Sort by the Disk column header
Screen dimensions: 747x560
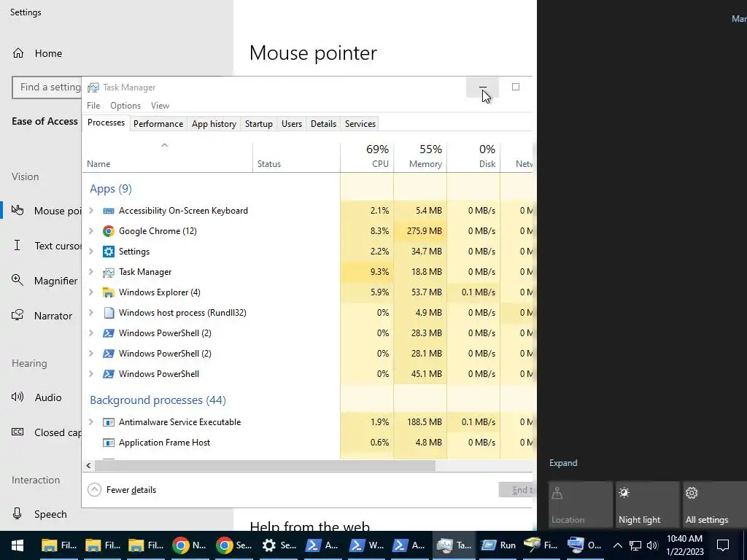(473, 157)
